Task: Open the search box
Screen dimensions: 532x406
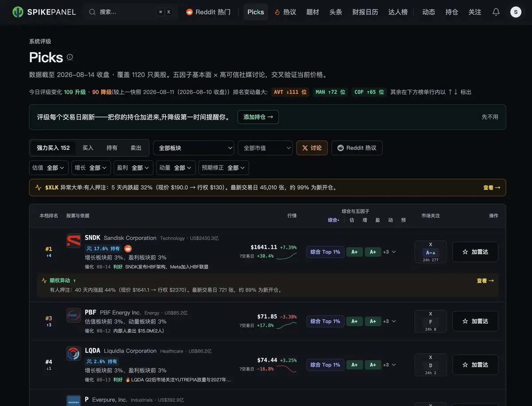Action: click(131, 12)
